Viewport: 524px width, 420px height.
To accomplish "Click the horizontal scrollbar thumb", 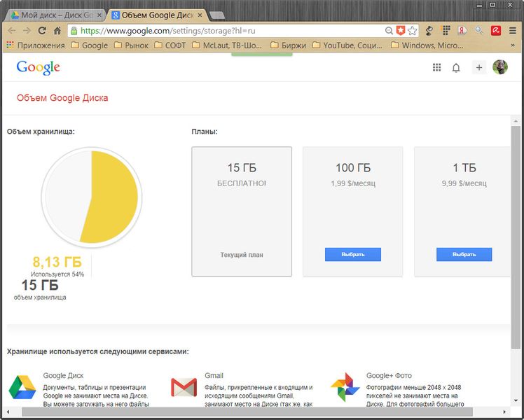I will click(x=247, y=412).
